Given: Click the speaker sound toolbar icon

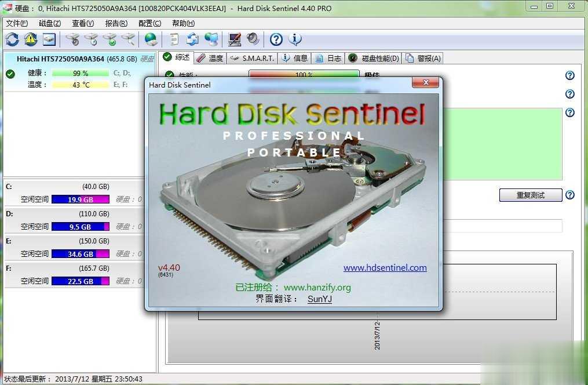Looking at the screenshot, I should [x=253, y=39].
